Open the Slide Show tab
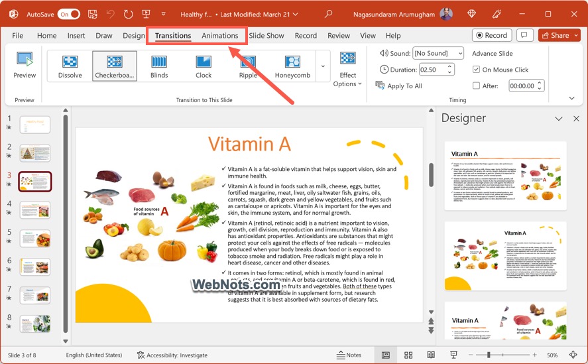 tap(266, 36)
